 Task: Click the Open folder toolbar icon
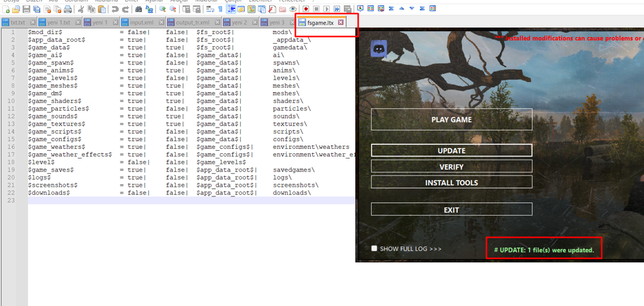16,8
